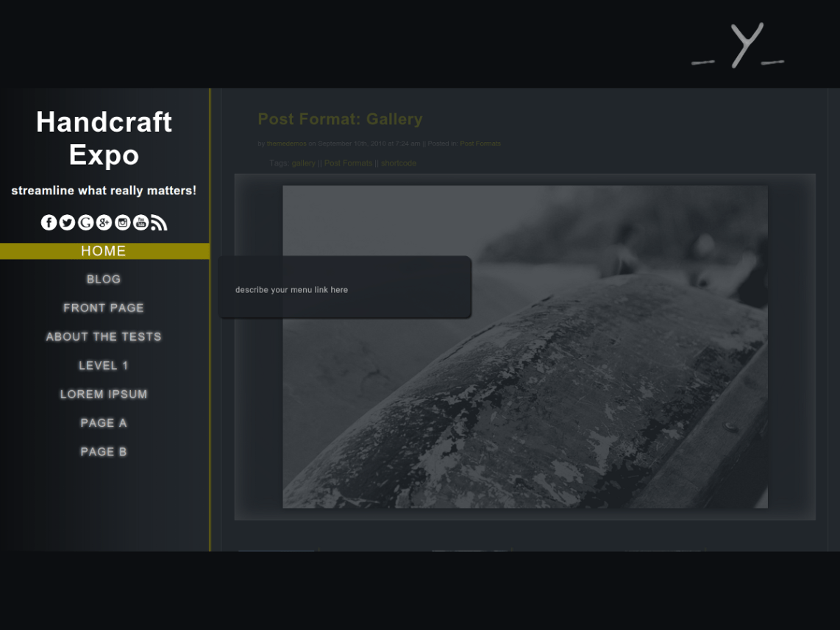
Task: Open the Facebook social icon
Action: coord(49,222)
